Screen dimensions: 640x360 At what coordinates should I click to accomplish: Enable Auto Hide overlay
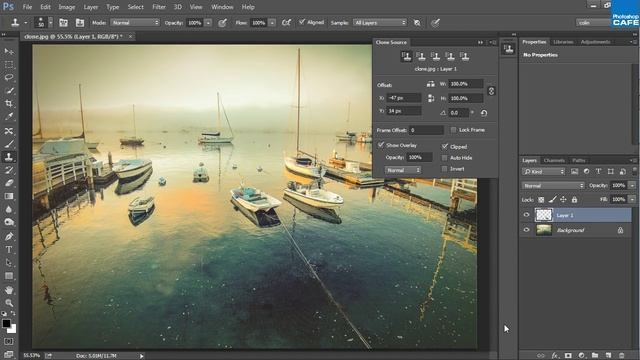point(444,158)
